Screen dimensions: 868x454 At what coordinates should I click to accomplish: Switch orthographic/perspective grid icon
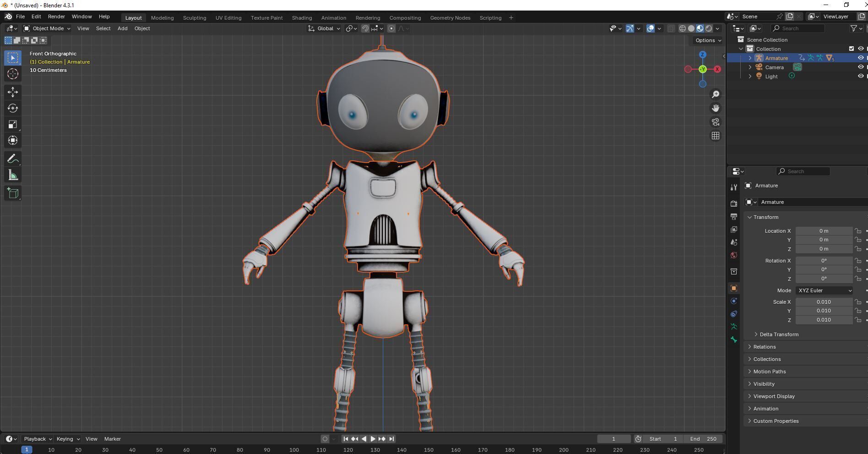pos(715,136)
